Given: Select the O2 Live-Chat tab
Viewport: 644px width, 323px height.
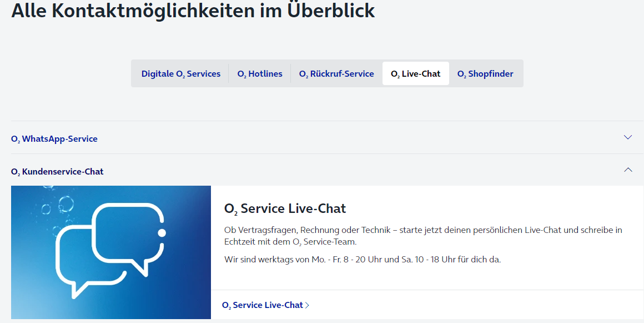Looking at the screenshot, I should point(416,73).
